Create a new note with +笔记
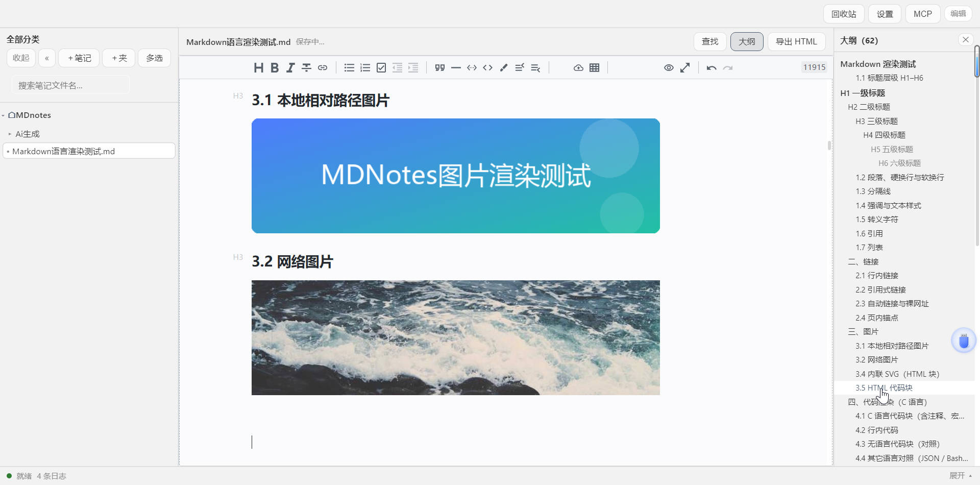The width and height of the screenshot is (980, 485). 80,58
